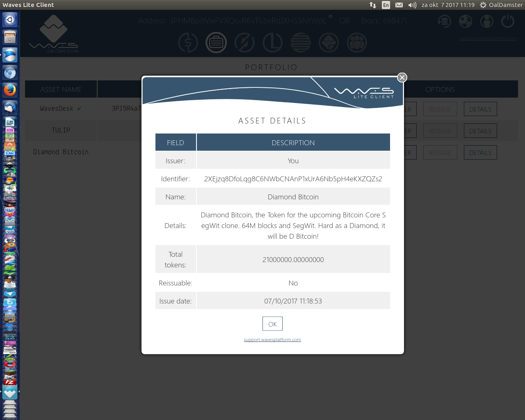Screen dimensions: 525x420
Task: Click REISSUE button in the WavesDesk row
Action: click(440, 109)
